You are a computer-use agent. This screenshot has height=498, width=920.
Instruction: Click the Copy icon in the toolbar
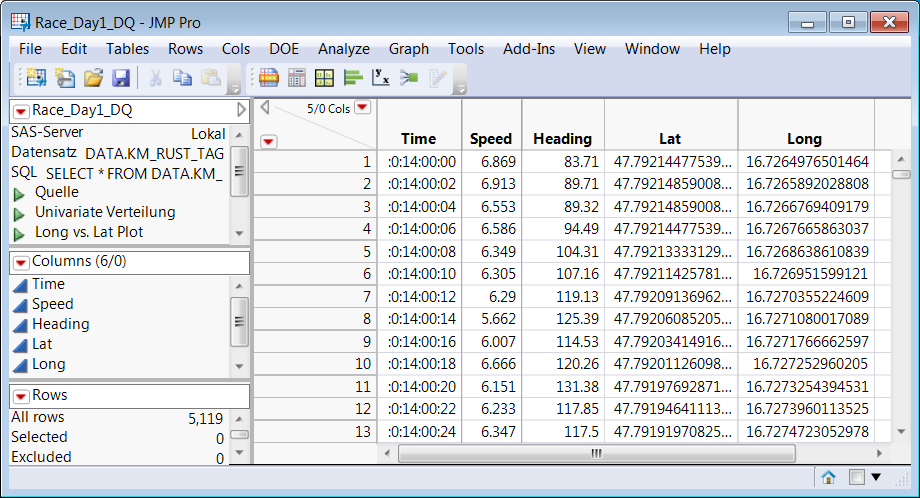[x=182, y=77]
